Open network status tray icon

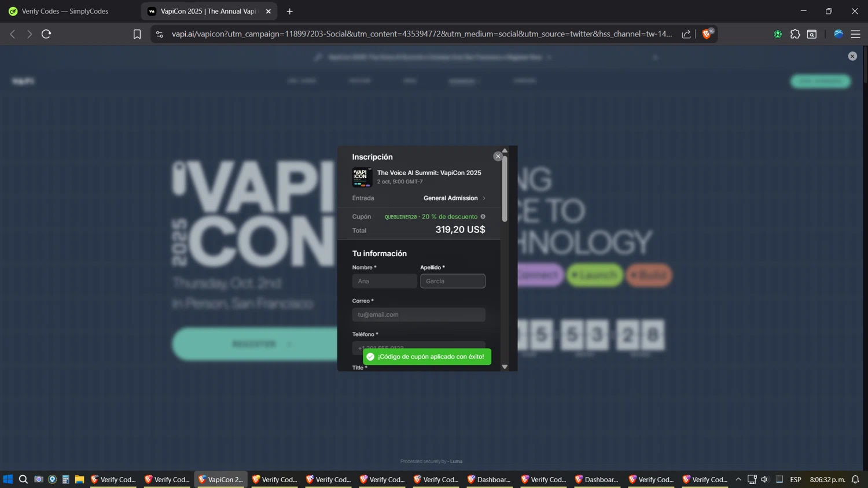pyautogui.click(x=752, y=479)
